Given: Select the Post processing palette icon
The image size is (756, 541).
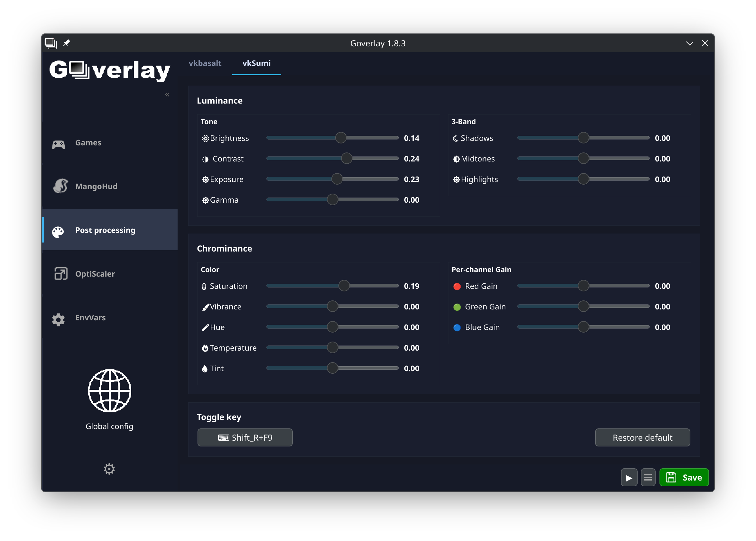Looking at the screenshot, I should 58,232.
